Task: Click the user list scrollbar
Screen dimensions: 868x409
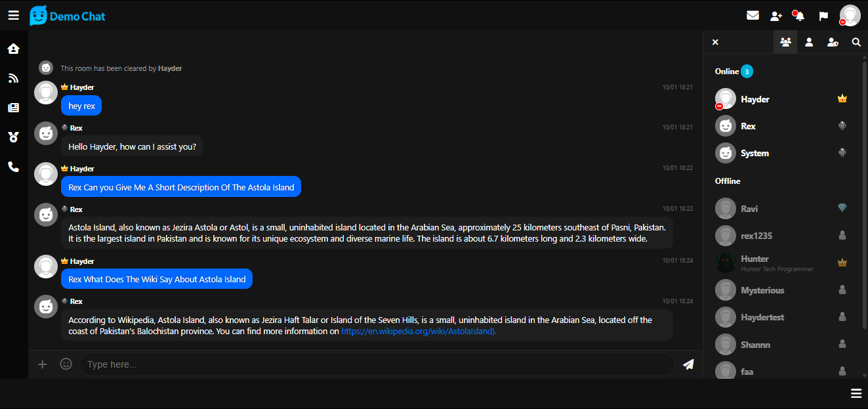Action: click(x=865, y=197)
